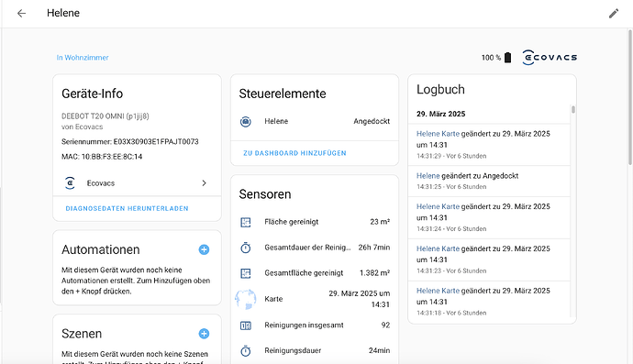This screenshot has height=364, width=633.
Task: Open Helene link in Angedockt log entry
Action: click(x=428, y=176)
